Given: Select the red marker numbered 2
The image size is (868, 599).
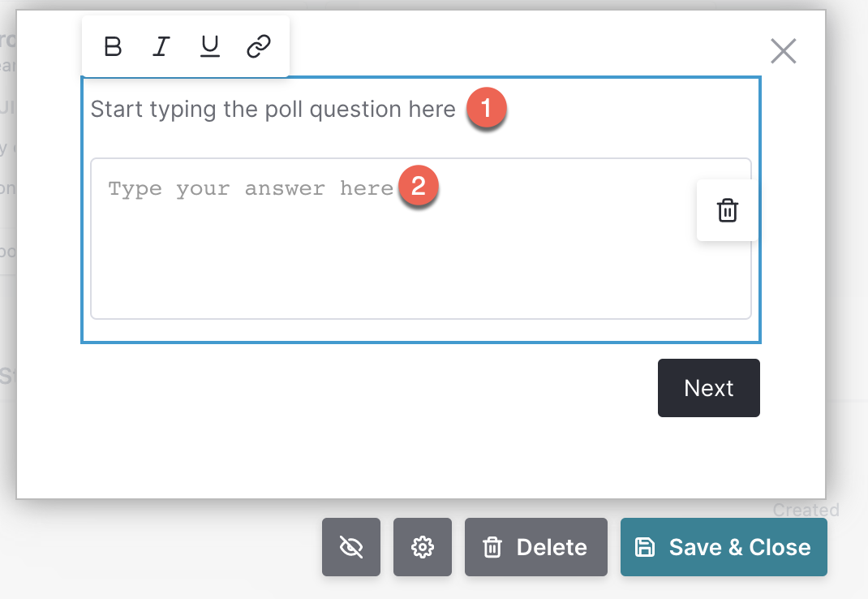Looking at the screenshot, I should click(x=419, y=186).
